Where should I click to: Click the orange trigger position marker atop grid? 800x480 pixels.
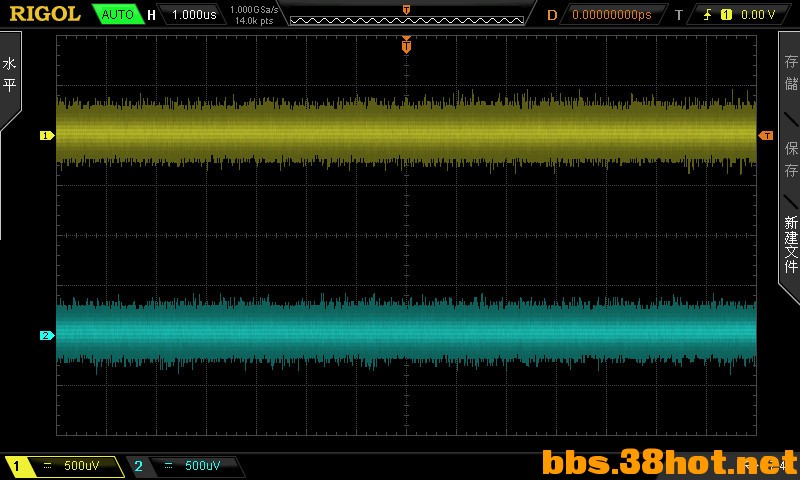click(x=406, y=45)
